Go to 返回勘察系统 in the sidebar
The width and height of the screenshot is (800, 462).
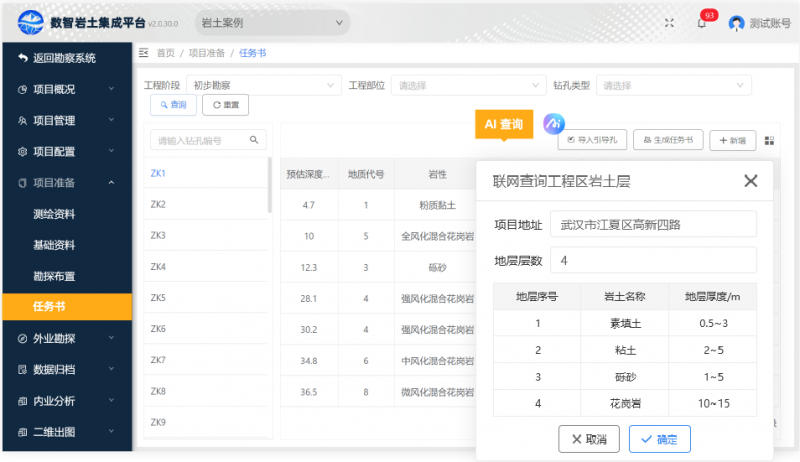point(66,58)
